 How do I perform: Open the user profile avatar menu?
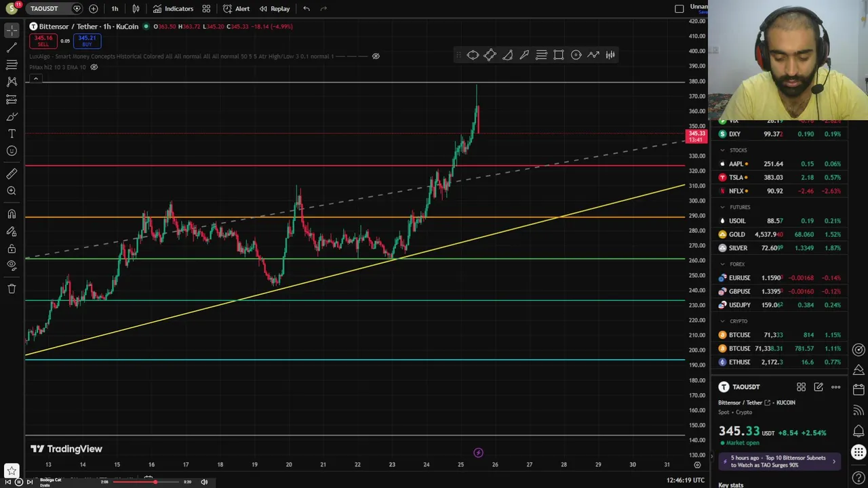(x=12, y=9)
